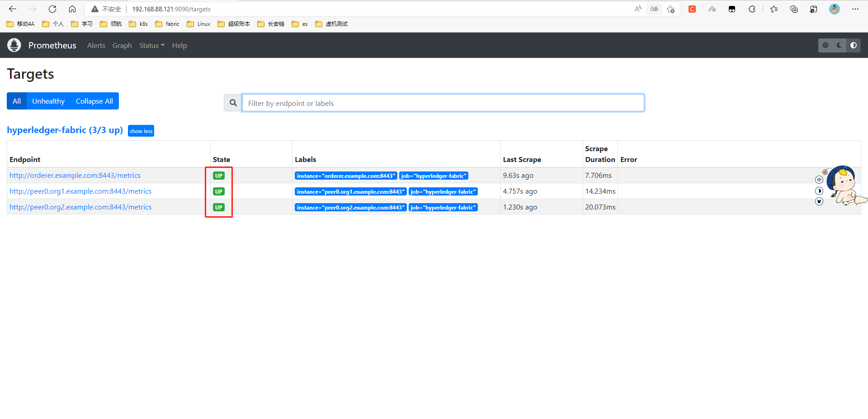Click the 9.63s ago last scrape value
Viewport: 868px width, 419px height.
(x=518, y=175)
